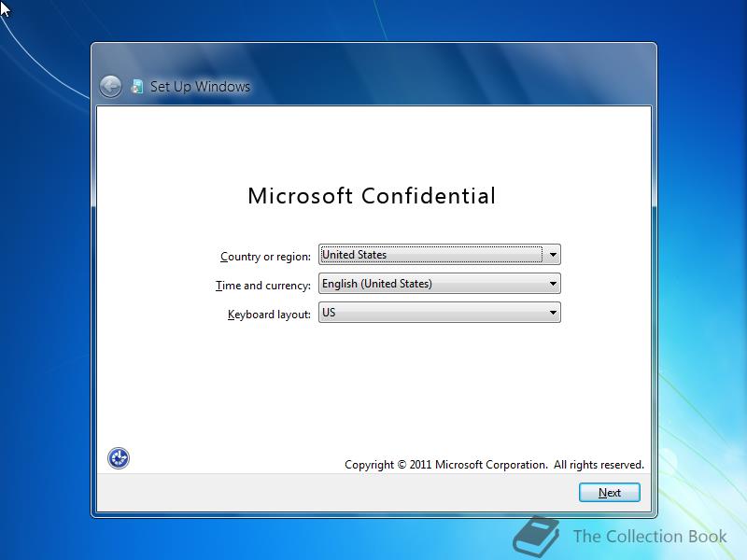This screenshot has height=560, width=747.
Task: Click the Time and currency label
Action: tap(263, 286)
